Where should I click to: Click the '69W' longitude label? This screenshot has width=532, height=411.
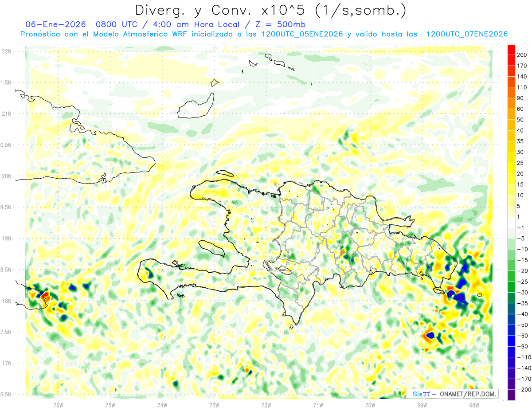(x=422, y=405)
